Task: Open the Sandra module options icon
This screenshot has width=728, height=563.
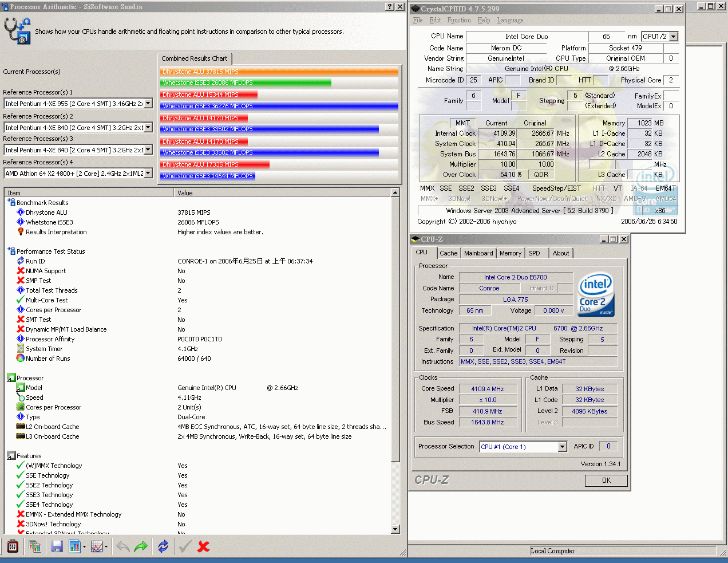Action: tap(13, 547)
